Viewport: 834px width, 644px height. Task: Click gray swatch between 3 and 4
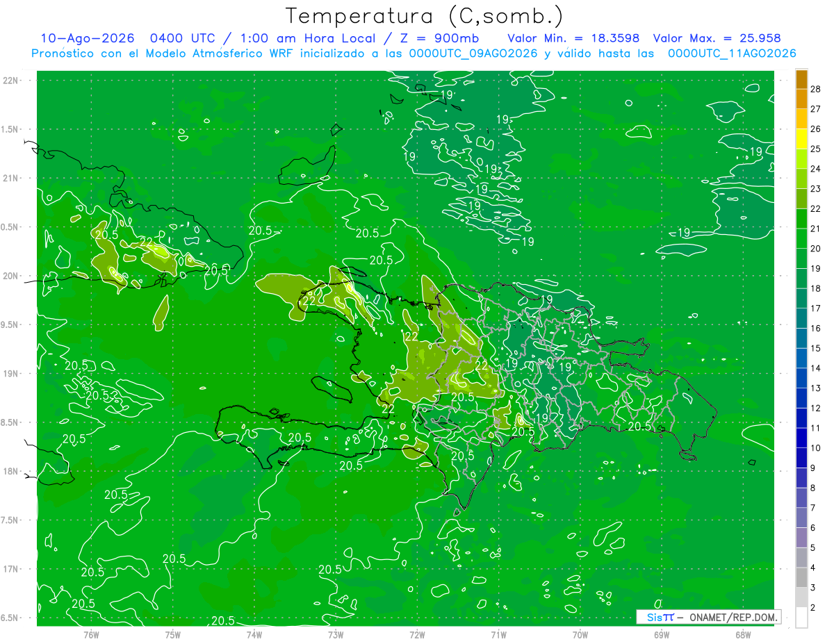[x=801, y=577]
